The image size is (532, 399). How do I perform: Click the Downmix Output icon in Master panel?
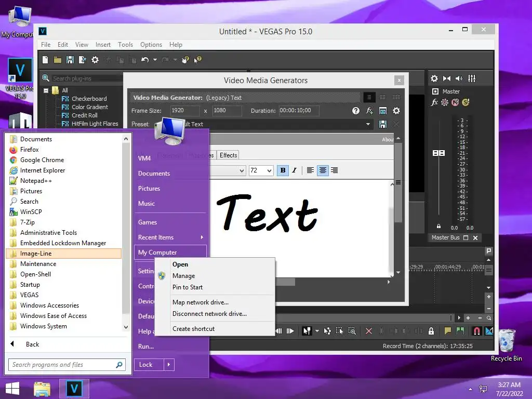point(446,79)
